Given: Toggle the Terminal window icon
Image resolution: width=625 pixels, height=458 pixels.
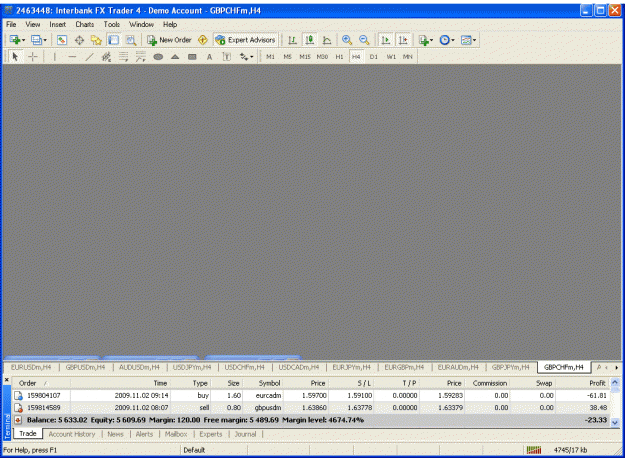Looking at the screenshot, I should coord(114,40).
